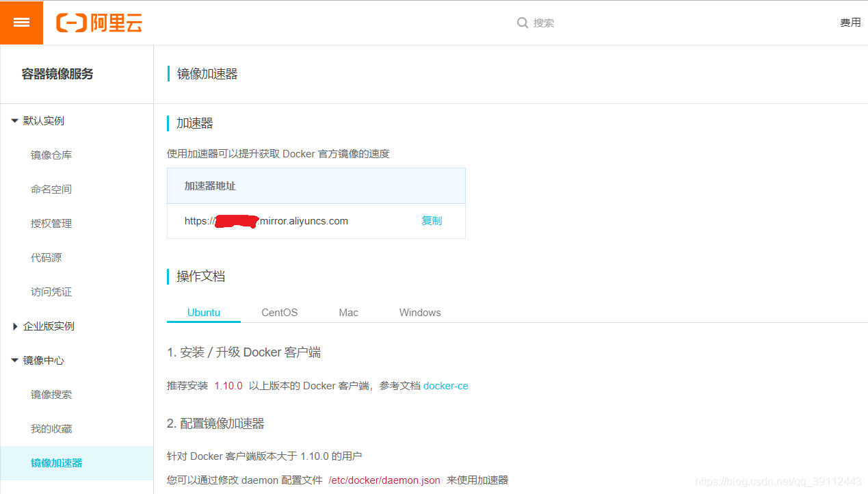
Task: Open 授权管理 in sidebar
Action: [x=51, y=224]
